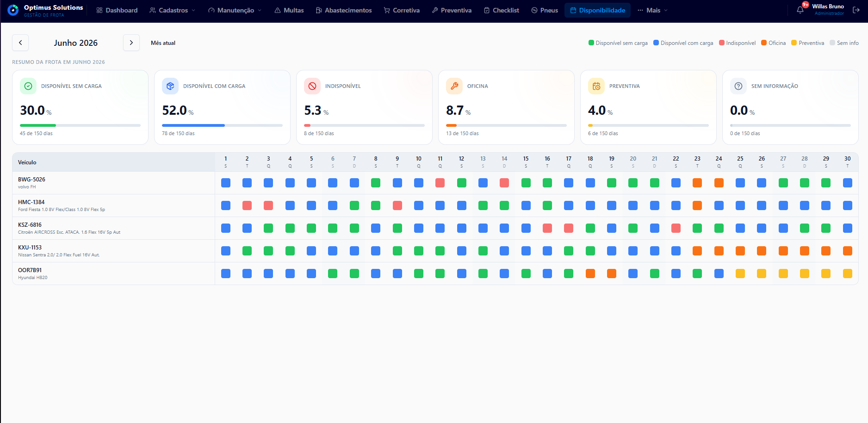
Task: Click BWG-5026 day 11 status cell
Action: click(x=440, y=183)
